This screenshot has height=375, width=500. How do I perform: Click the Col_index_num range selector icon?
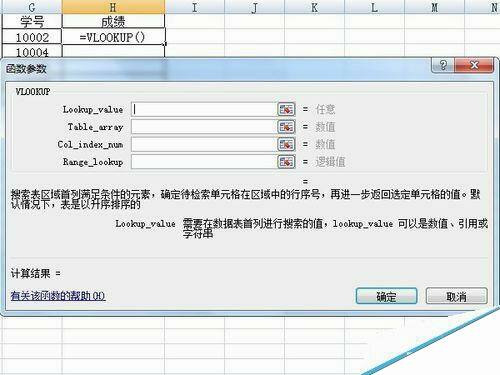pos(286,144)
